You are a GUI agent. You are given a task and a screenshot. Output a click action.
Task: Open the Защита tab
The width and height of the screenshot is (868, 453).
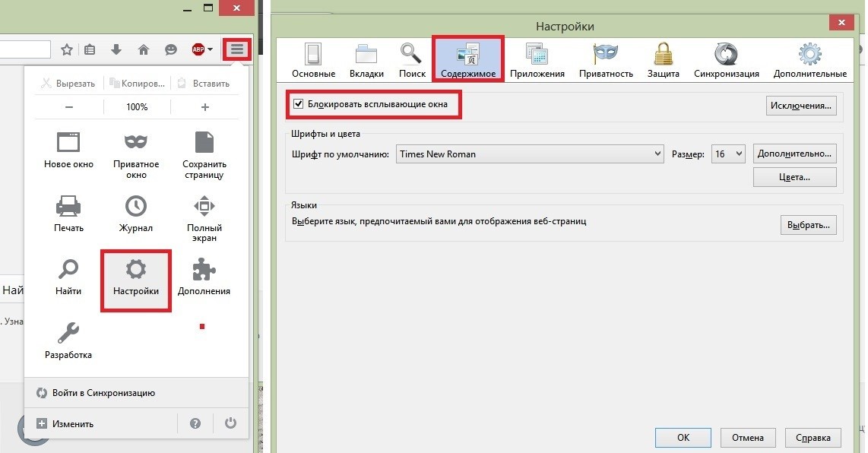click(663, 60)
